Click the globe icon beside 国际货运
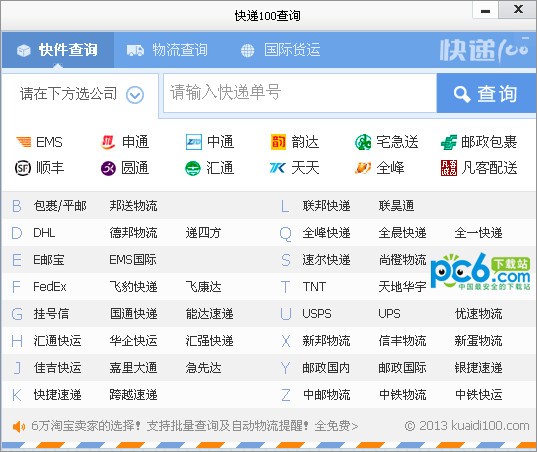Image resolution: width=537 pixels, height=452 pixels. click(247, 50)
